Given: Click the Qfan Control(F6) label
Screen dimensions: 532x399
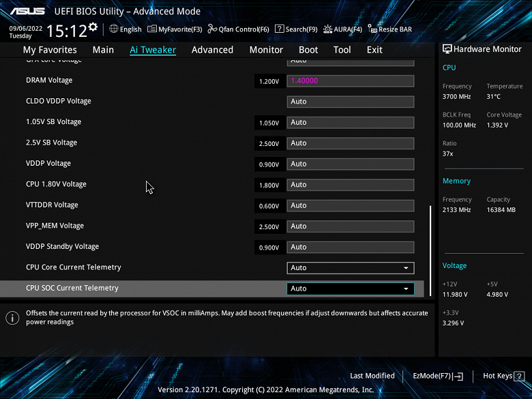Looking at the screenshot, I should [x=243, y=29].
